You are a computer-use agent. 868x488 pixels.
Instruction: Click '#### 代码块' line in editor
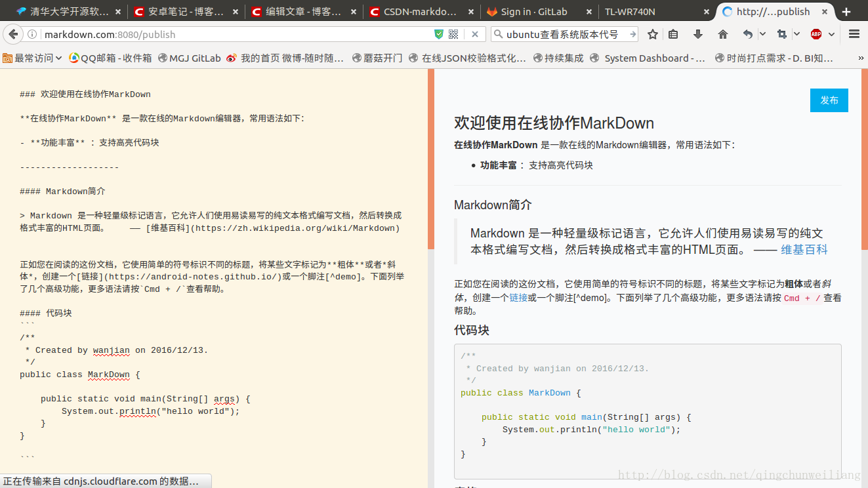coord(46,313)
